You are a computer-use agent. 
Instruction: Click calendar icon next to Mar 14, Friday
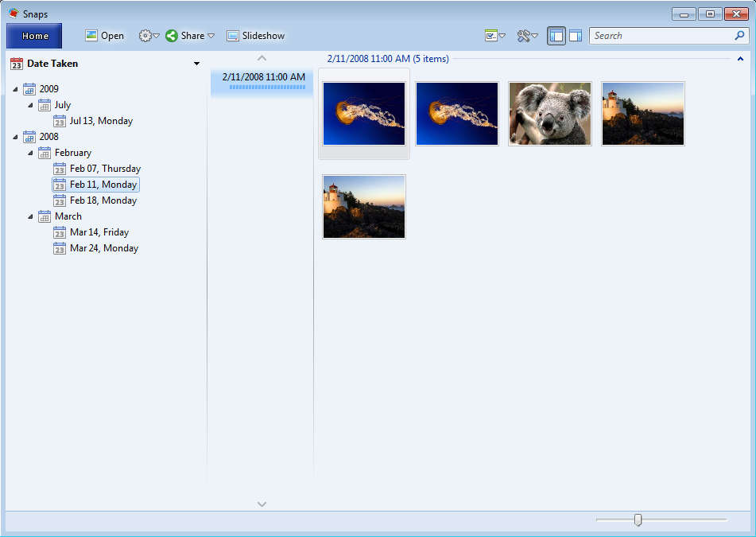tap(60, 232)
